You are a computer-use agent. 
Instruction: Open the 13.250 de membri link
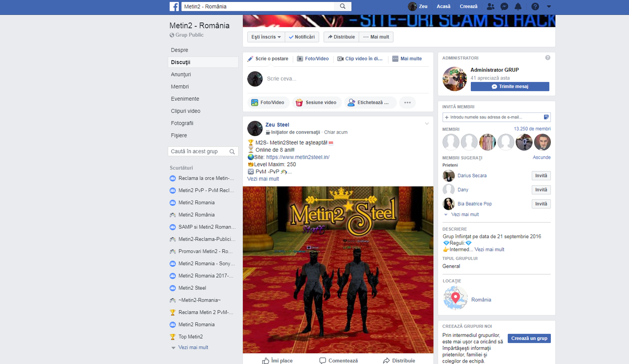pos(532,129)
